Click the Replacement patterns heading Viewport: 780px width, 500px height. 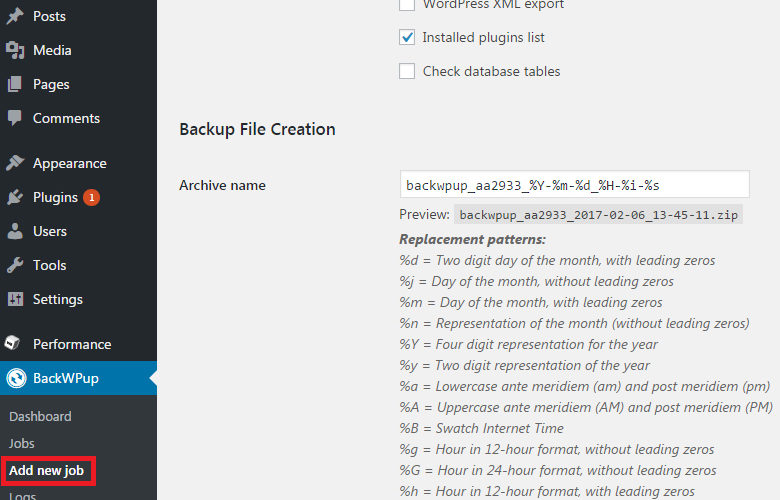[x=473, y=239]
